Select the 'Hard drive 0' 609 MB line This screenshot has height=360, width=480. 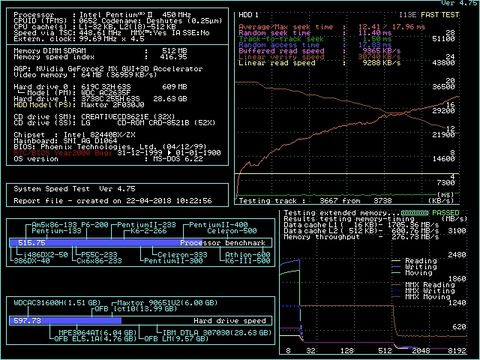tap(100, 87)
